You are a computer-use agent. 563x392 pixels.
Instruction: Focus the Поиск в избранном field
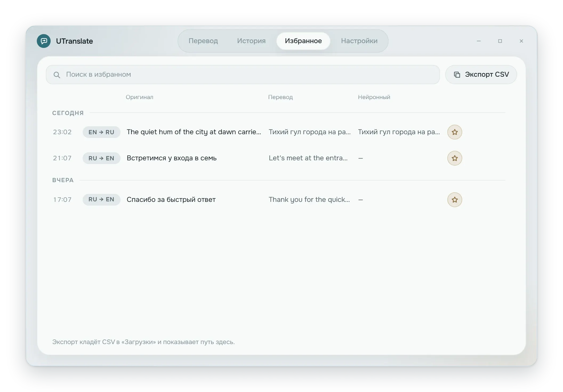coord(243,75)
